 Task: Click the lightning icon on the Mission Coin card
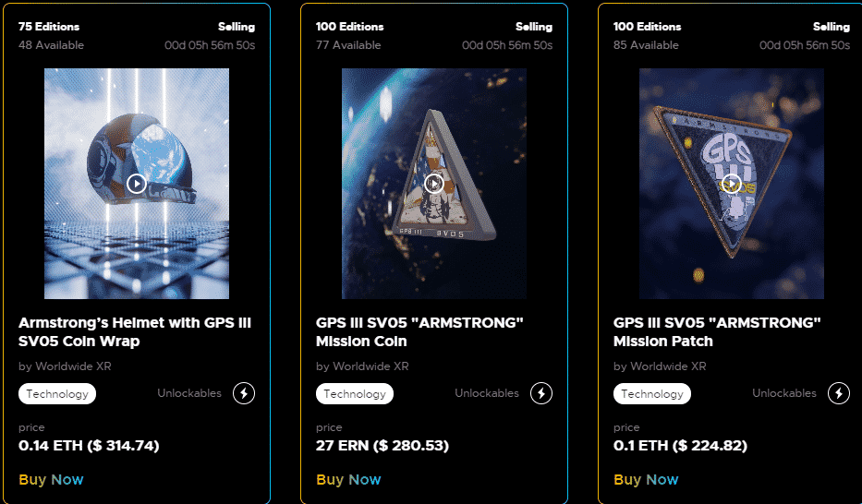541,393
